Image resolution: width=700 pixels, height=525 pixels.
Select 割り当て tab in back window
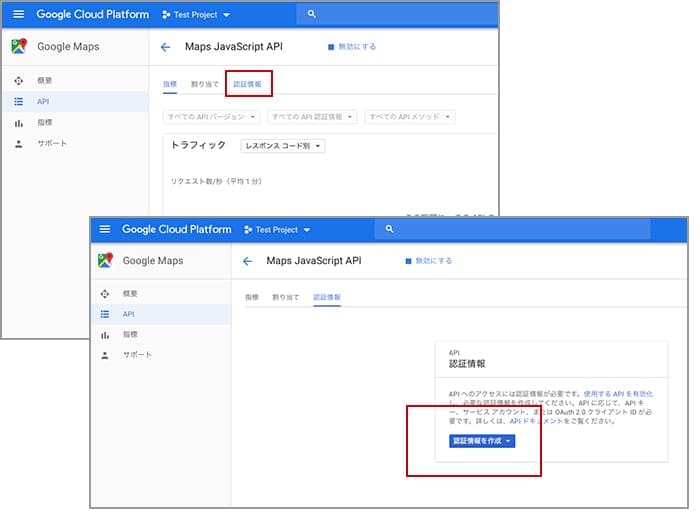(204, 84)
